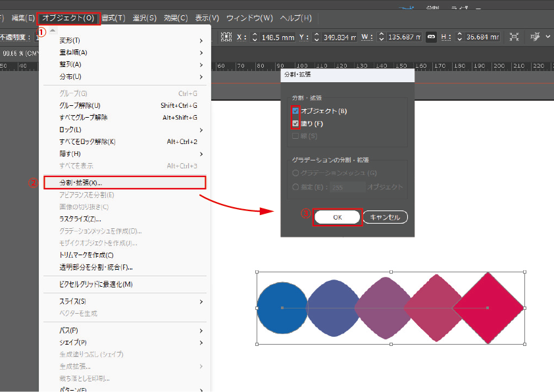
Task: Toggle the constrain width and height link icon
Action: point(432,37)
